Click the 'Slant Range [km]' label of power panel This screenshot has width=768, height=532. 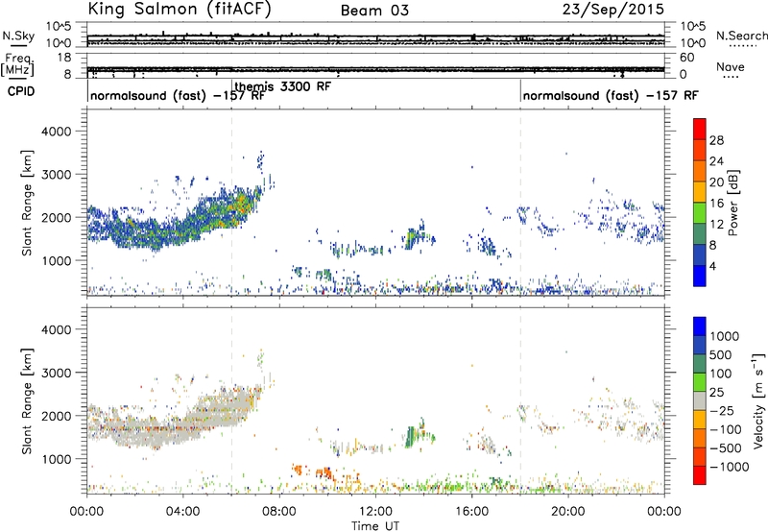coord(27,203)
